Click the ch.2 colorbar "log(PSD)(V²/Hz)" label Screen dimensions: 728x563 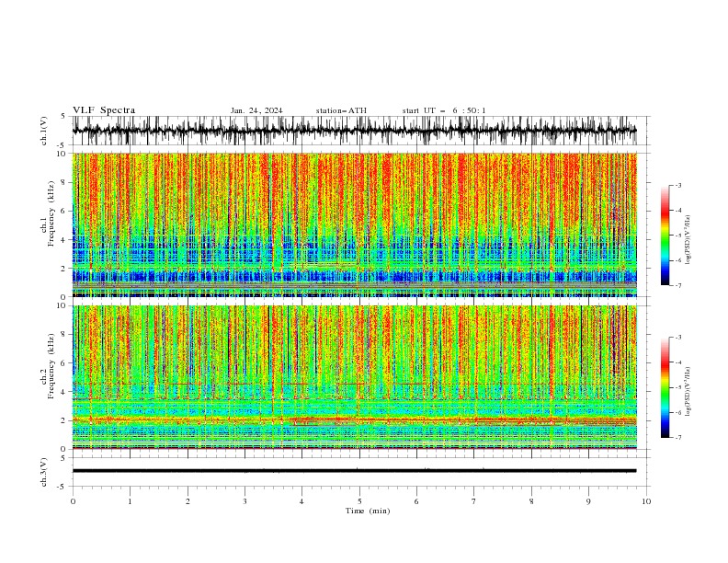coord(688,392)
